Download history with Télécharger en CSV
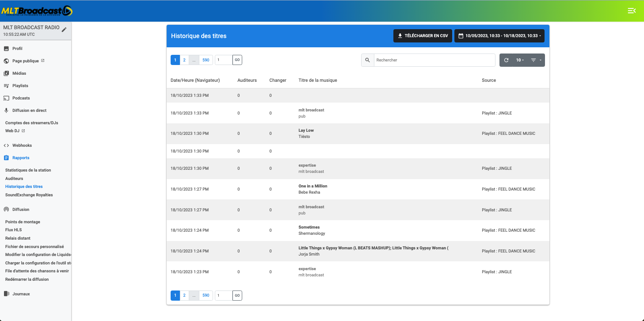644x321 pixels. point(423,36)
